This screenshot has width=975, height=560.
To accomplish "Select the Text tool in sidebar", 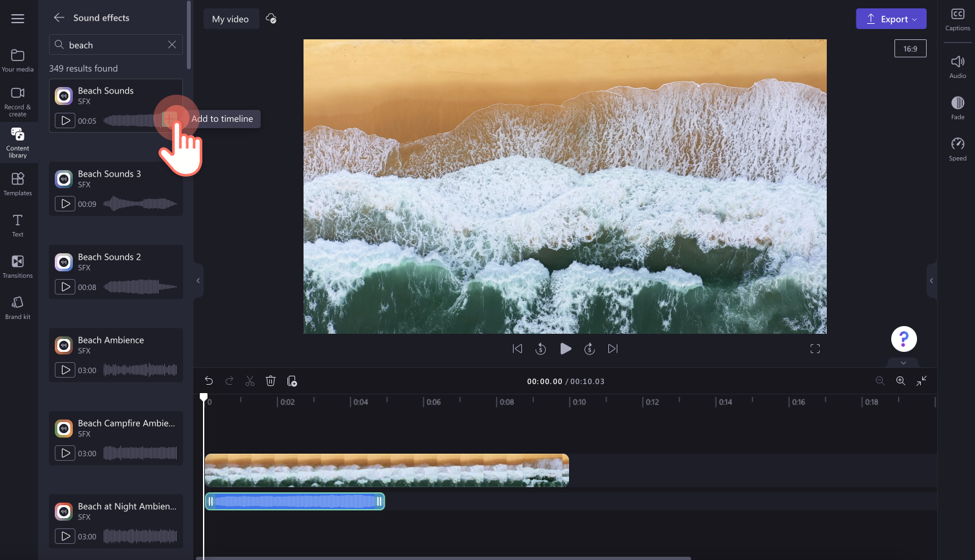I will (17, 225).
